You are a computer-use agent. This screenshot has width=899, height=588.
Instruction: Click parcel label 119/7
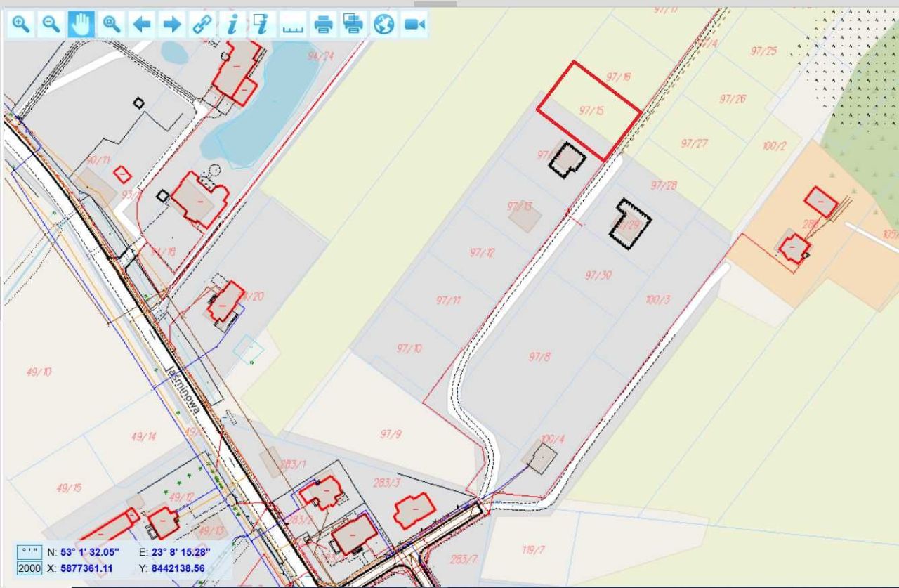click(533, 549)
